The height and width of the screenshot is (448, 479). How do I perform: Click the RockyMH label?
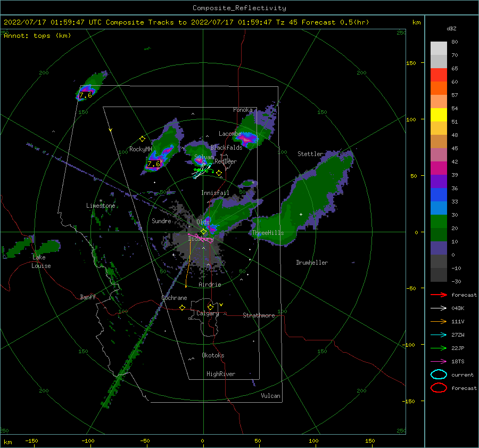click(141, 149)
